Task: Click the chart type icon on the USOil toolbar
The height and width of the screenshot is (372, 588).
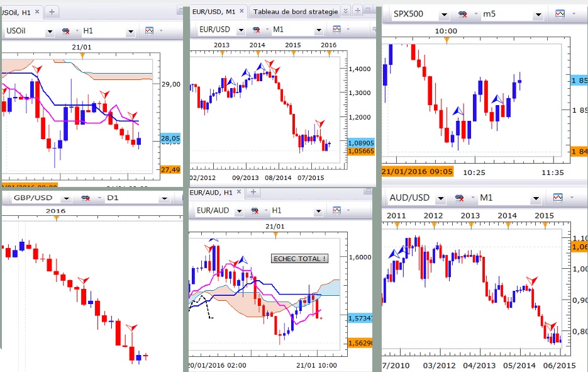Action: (x=149, y=30)
